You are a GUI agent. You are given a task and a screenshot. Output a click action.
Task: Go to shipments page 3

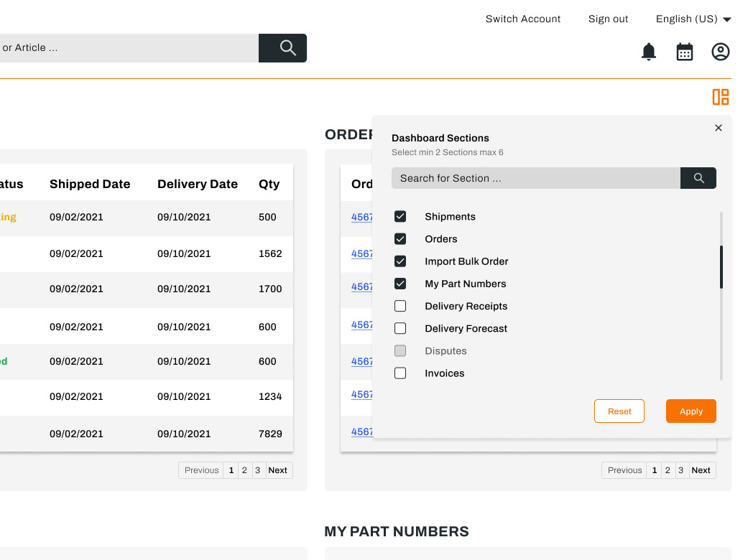(258, 470)
